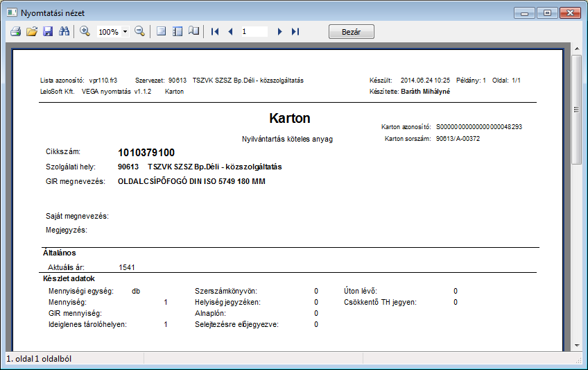This screenshot has height=370, width=588.
Task: Click the unit value db
Action: point(136,291)
